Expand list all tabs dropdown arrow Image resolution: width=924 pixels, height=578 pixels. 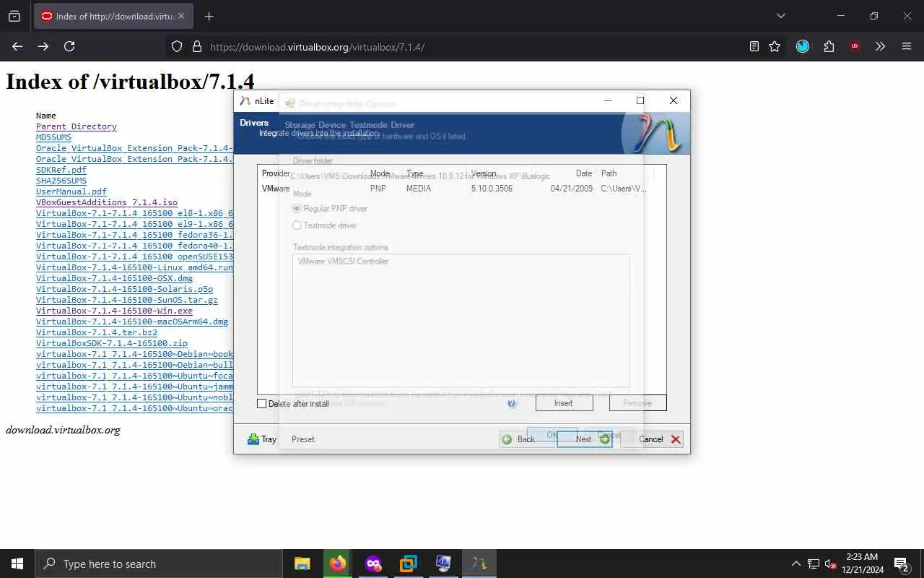click(780, 16)
